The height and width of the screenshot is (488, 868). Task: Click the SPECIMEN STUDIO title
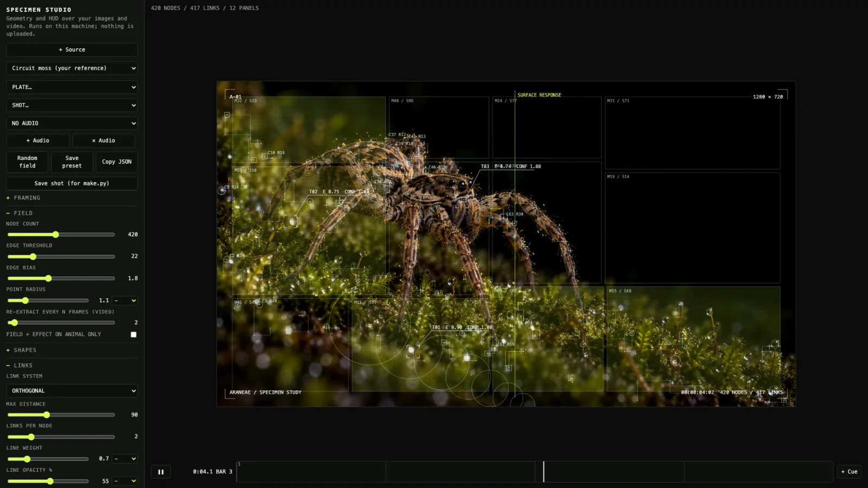[39, 10]
